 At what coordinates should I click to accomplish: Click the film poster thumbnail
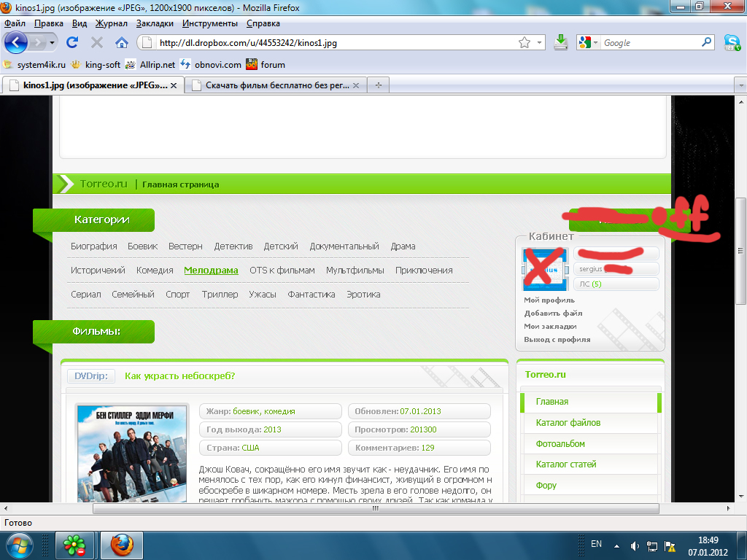click(132, 454)
